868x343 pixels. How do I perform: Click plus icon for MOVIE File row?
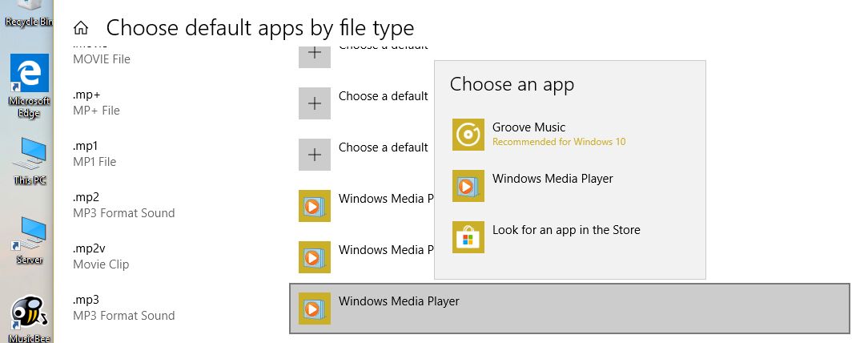tap(315, 56)
